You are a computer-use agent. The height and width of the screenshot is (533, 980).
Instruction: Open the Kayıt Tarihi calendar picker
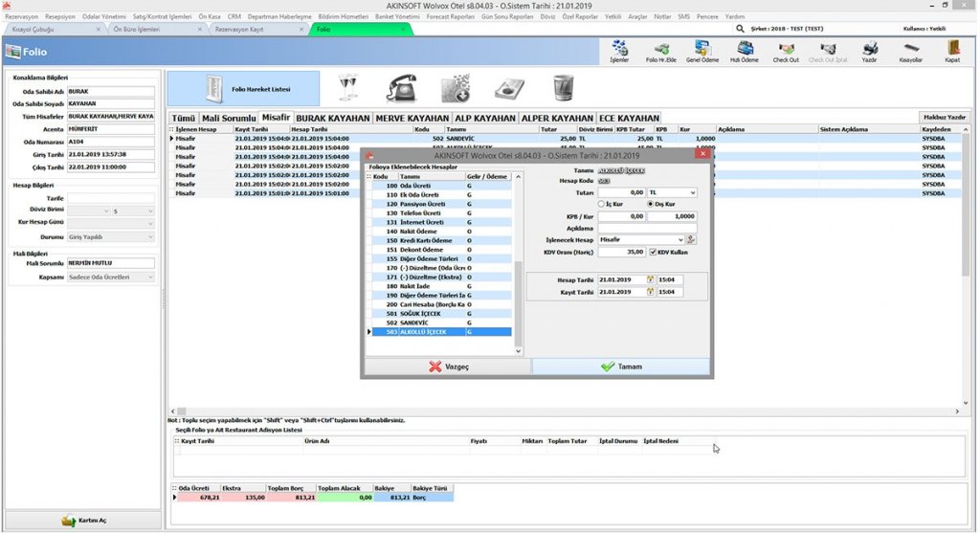[650, 292]
